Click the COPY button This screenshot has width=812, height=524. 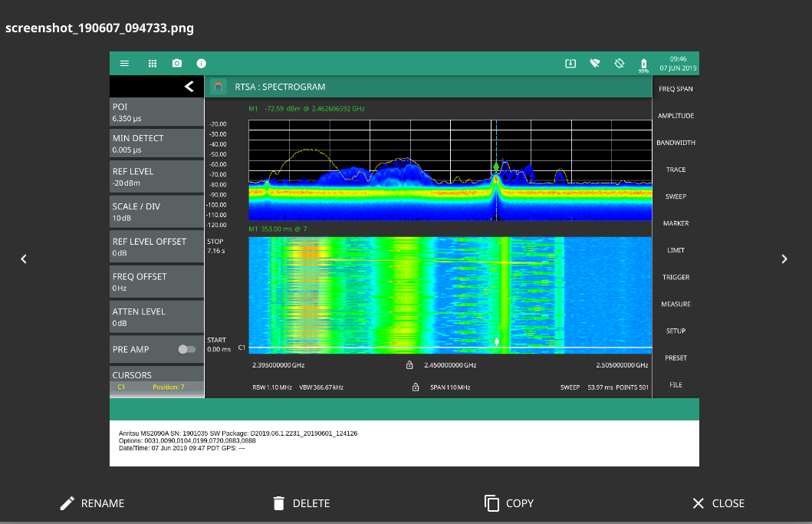pos(509,503)
